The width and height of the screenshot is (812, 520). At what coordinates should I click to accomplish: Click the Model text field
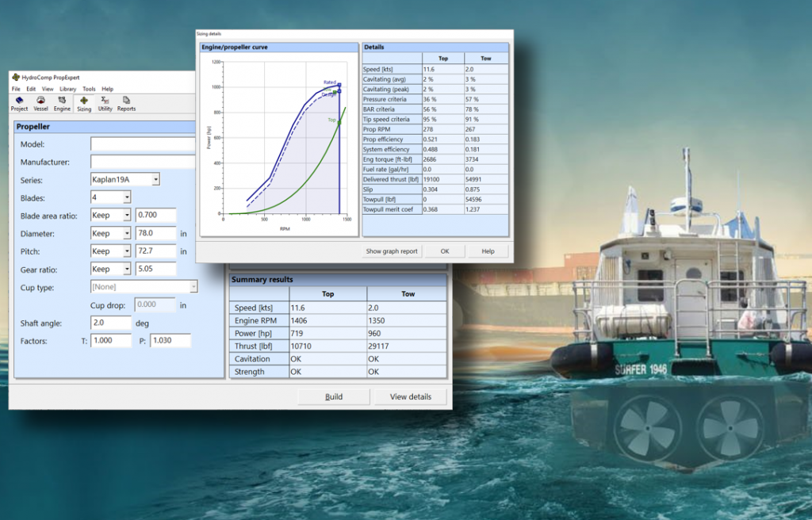[143, 144]
